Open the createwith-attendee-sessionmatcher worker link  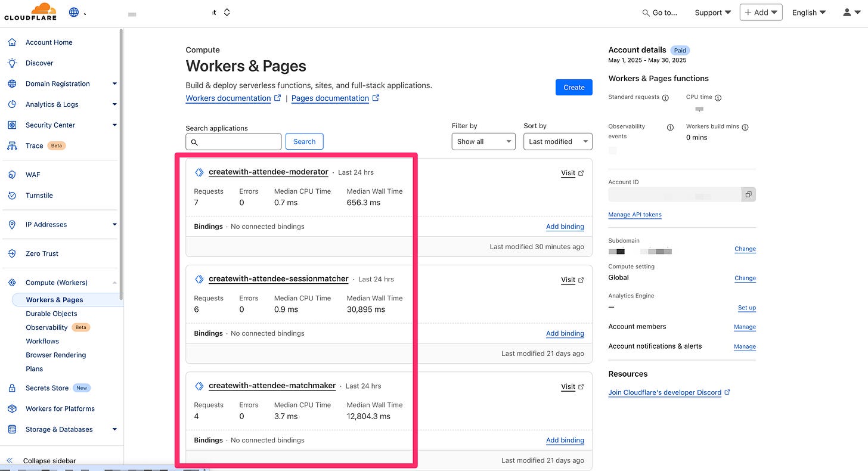[x=278, y=278]
